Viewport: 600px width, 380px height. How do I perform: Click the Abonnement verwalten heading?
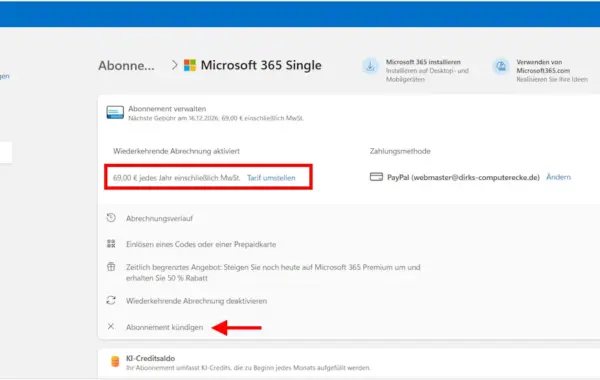tap(167, 109)
